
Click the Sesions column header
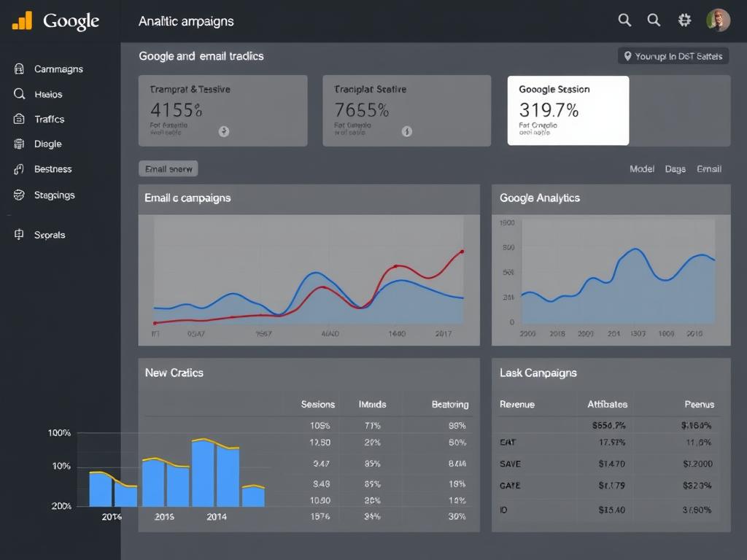point(318,404)
